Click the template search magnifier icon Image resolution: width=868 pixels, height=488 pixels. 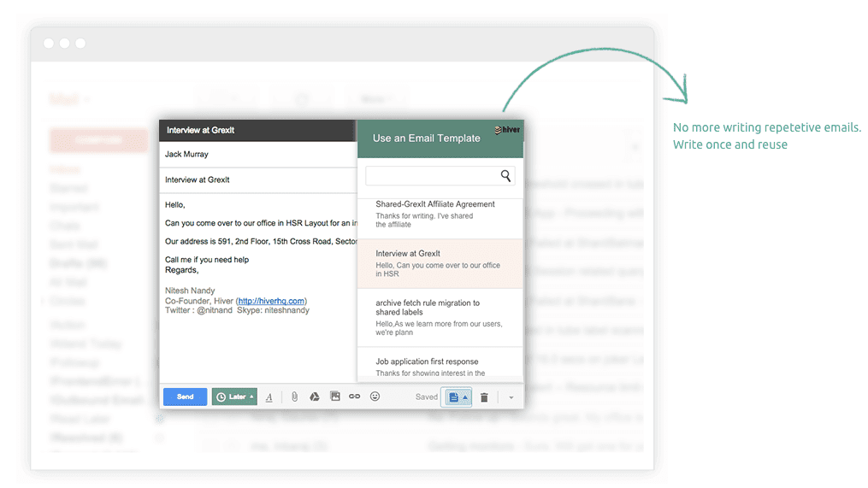(505, 176)
